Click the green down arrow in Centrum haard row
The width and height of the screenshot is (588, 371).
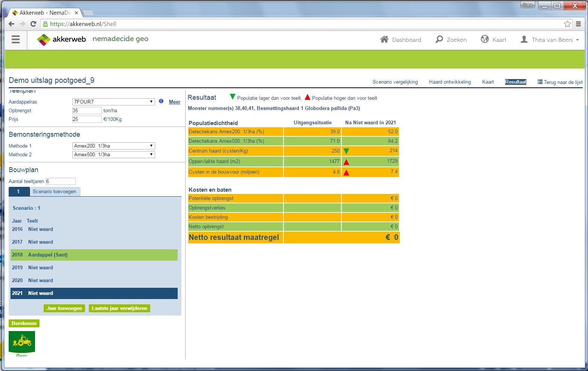click(x=346, y=151)
